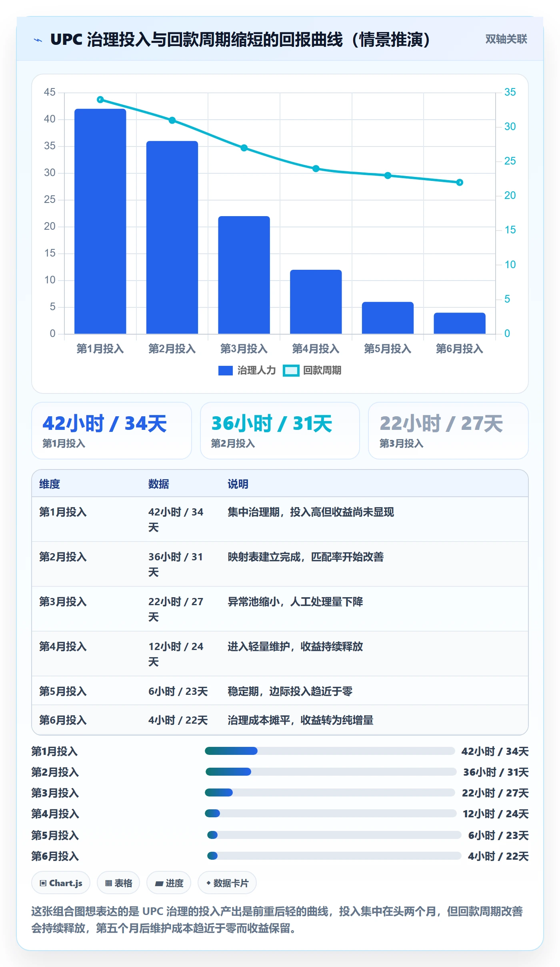
Task: Click the 第3月投入 progress bar
Action: (330, 792)
